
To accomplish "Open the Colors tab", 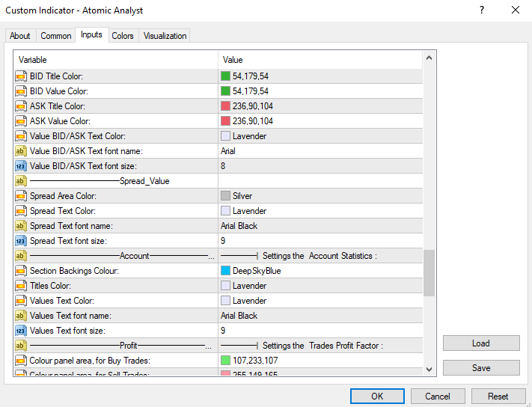I will pos(123,36).
